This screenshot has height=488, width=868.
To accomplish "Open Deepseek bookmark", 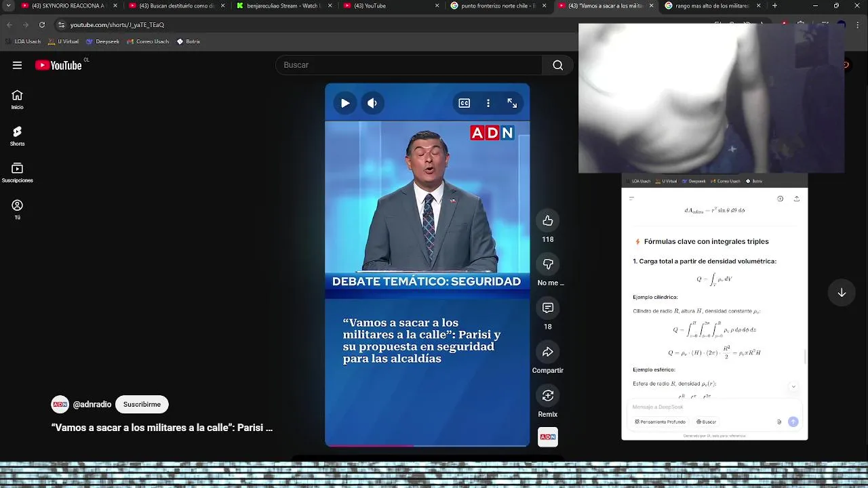I will tap(102, 41).
